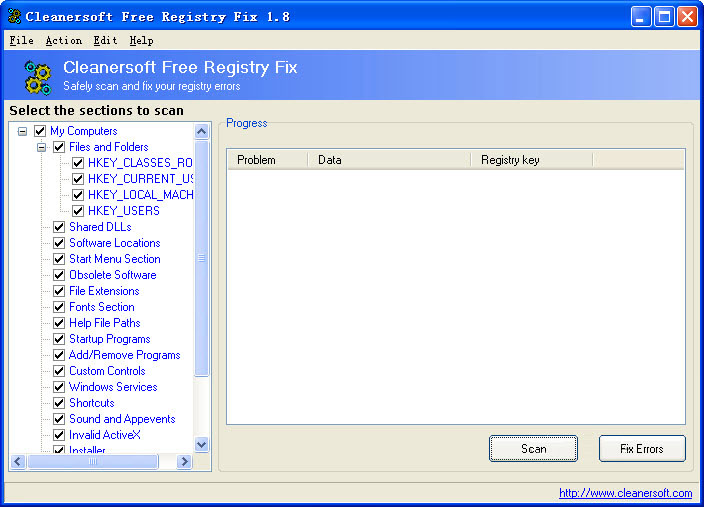The width and height of the screenshot is (704, 507).
Task: Maximize the Registry Fix window
Action: [664, 16]
